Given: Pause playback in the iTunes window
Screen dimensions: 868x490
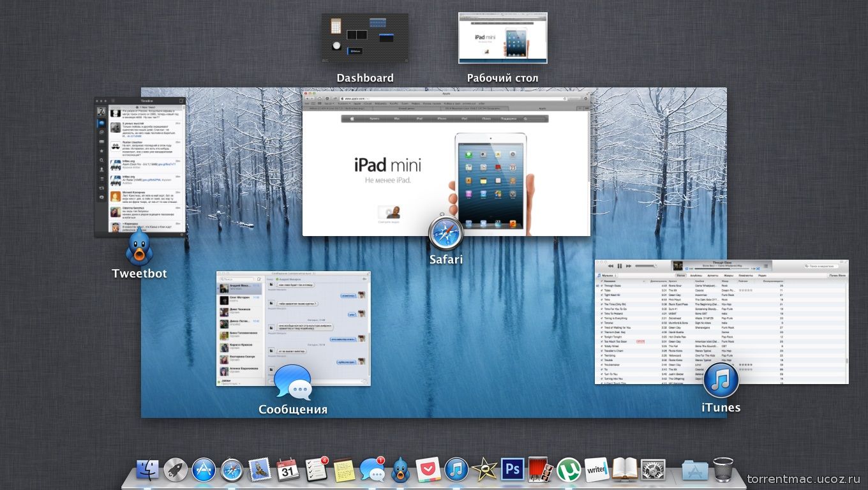Looking at the screenshot, I should click(x=620, y=266).
